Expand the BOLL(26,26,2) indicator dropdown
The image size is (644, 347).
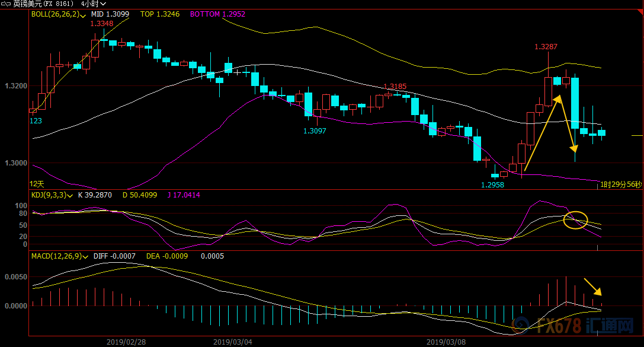tap(82, 15)
